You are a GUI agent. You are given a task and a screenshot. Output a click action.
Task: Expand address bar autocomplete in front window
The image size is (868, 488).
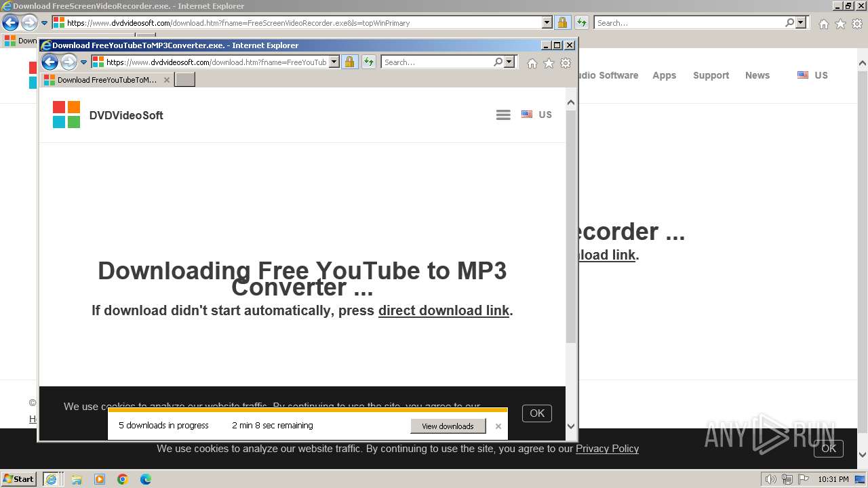[334, 62]
